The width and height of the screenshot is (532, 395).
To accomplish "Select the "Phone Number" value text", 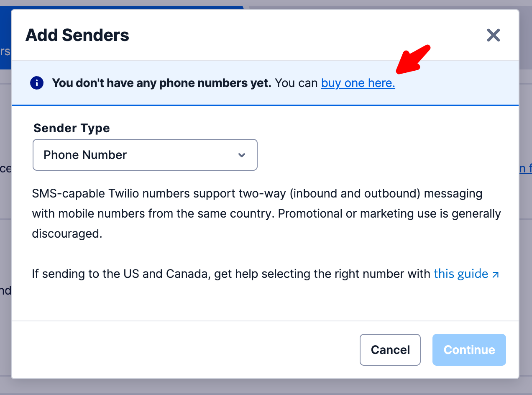I will point(85,155).
